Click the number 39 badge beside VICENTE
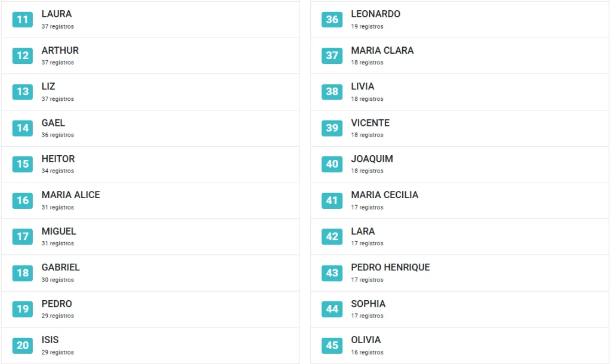Screen dimensions: 611x364 [332, 128]
